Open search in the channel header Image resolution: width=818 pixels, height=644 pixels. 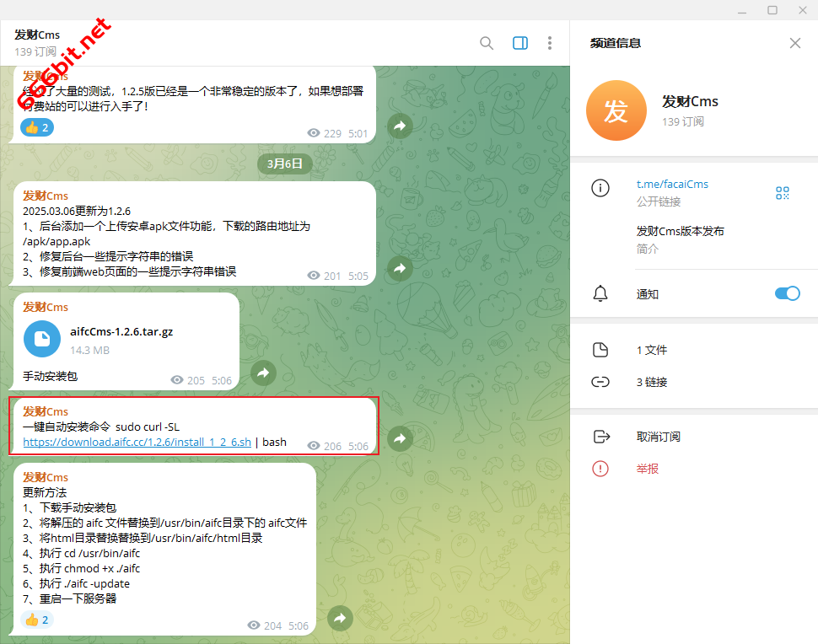(x=487, y=43)
